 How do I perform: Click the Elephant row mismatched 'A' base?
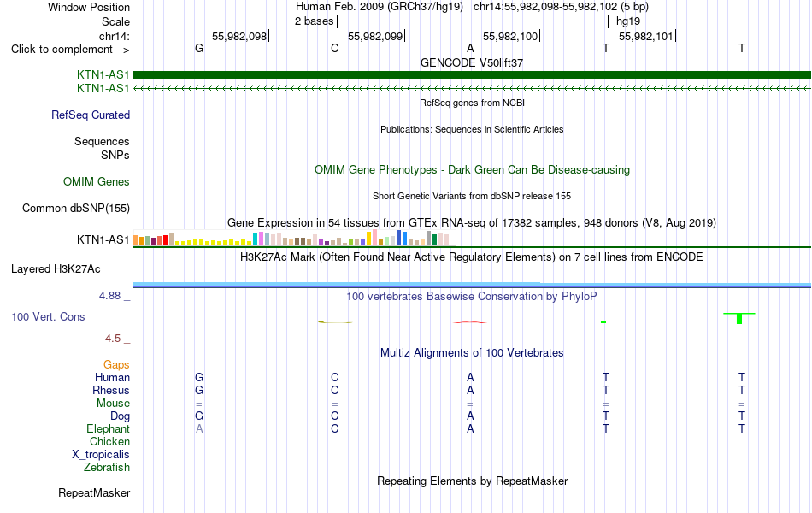[x=199, y=428]
